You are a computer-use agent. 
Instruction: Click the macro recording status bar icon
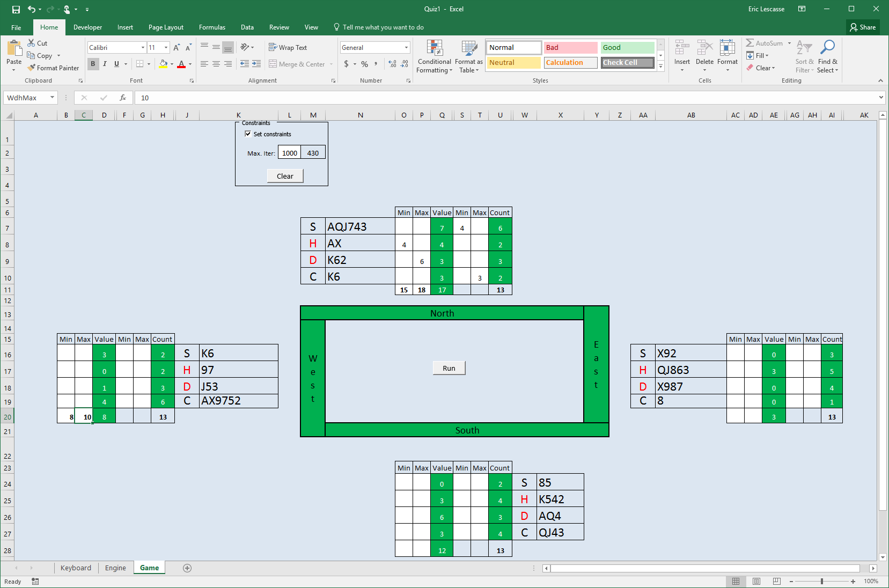pyautogui.click(x=35, y=582)
